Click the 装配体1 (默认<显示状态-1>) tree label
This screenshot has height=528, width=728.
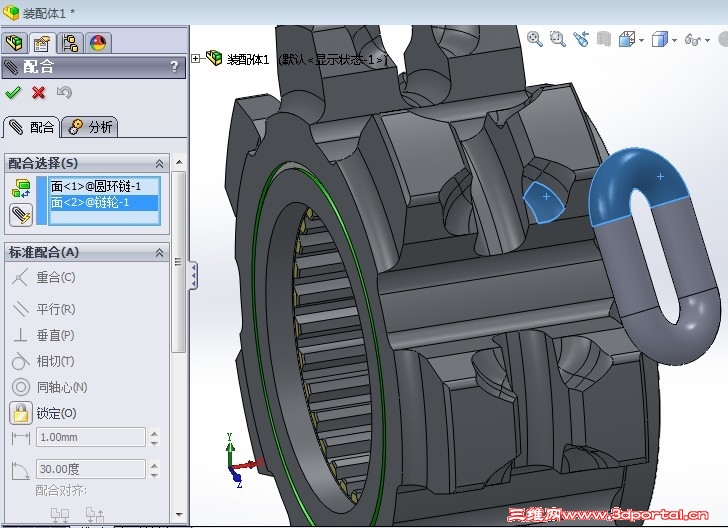point(306,59)
